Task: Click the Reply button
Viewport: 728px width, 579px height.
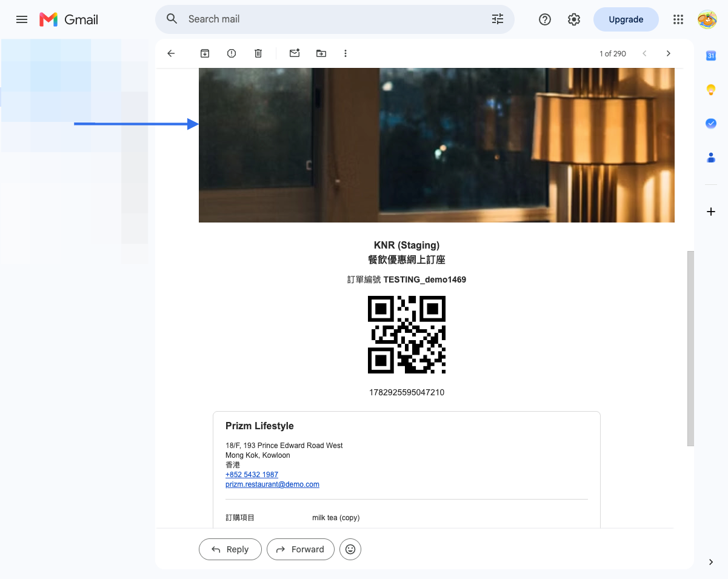Action: [x=230, y=549]
